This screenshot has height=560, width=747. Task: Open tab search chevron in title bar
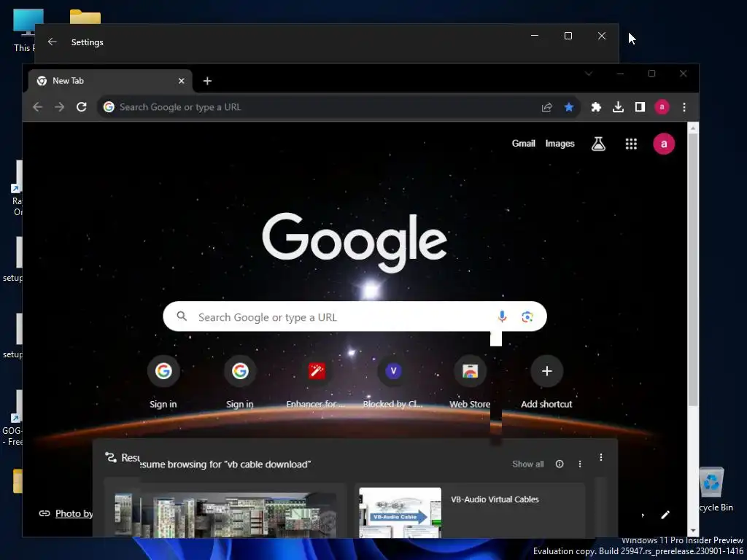click(589, 74)
